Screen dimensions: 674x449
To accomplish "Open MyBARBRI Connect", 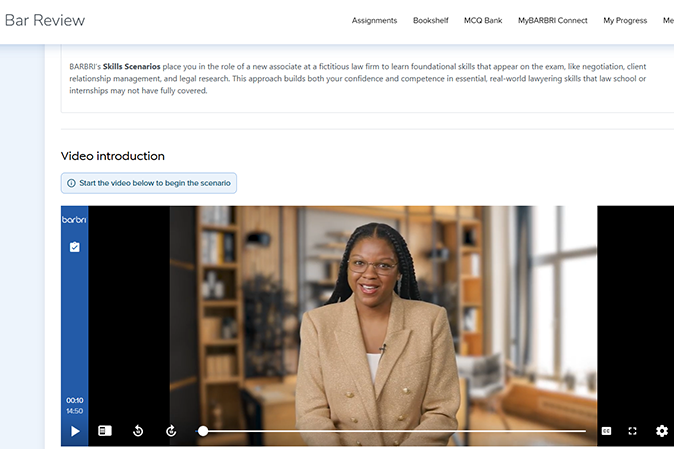I will point(552,20).
